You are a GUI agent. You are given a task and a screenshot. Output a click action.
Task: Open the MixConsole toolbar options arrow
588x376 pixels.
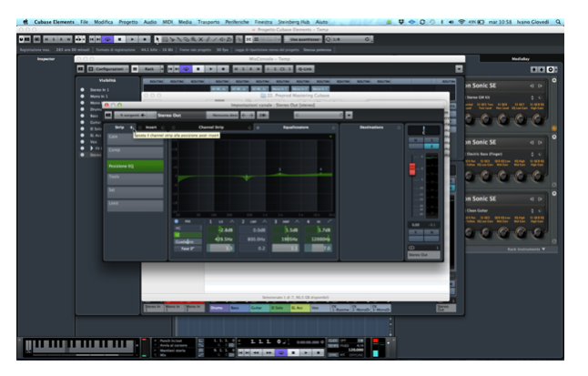coord(459,69)
